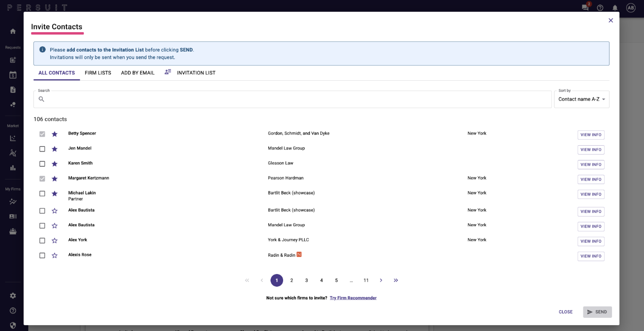Favorite Alex Bautista at Mandel Law Group star
Viewport: 644px width, 331px height.
coord(55,226)
